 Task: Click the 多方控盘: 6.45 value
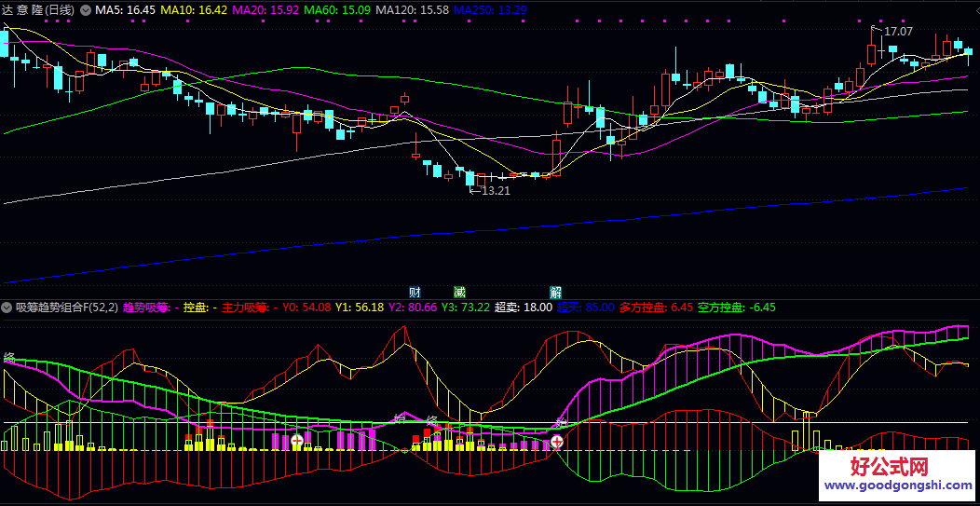click(x=657, y=308)
